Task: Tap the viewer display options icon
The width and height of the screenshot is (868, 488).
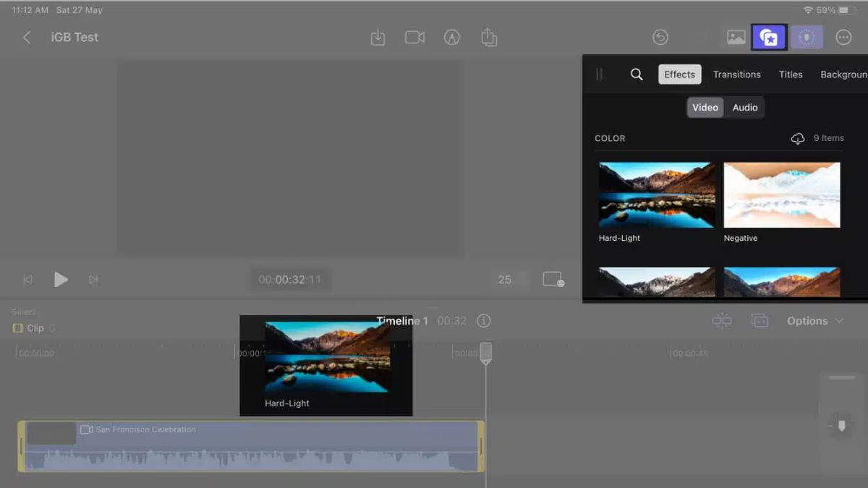Action: [x=553, y=279]
